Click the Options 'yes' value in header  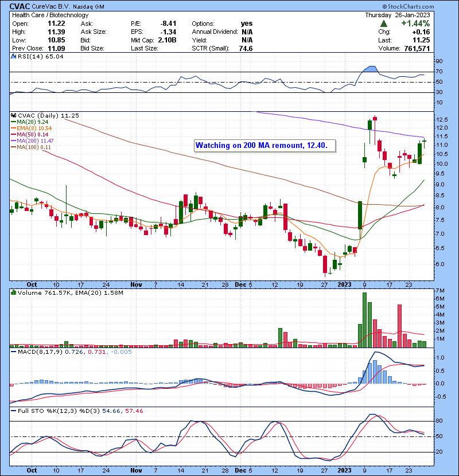[247, 24]
